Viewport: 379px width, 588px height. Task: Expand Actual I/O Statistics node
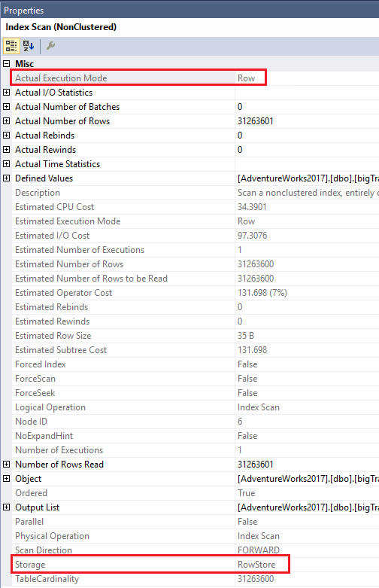[6, 93]
